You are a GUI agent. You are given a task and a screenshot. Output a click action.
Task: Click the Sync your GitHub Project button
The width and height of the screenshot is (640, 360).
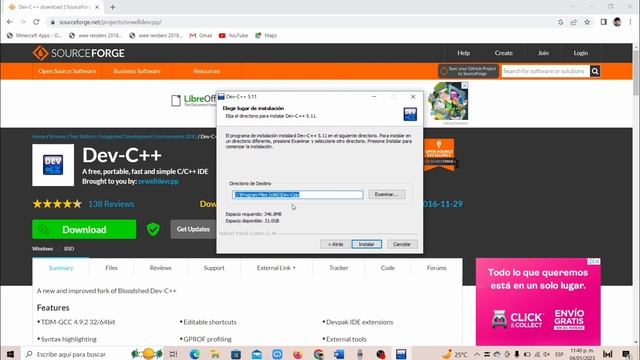pos(469,71)
